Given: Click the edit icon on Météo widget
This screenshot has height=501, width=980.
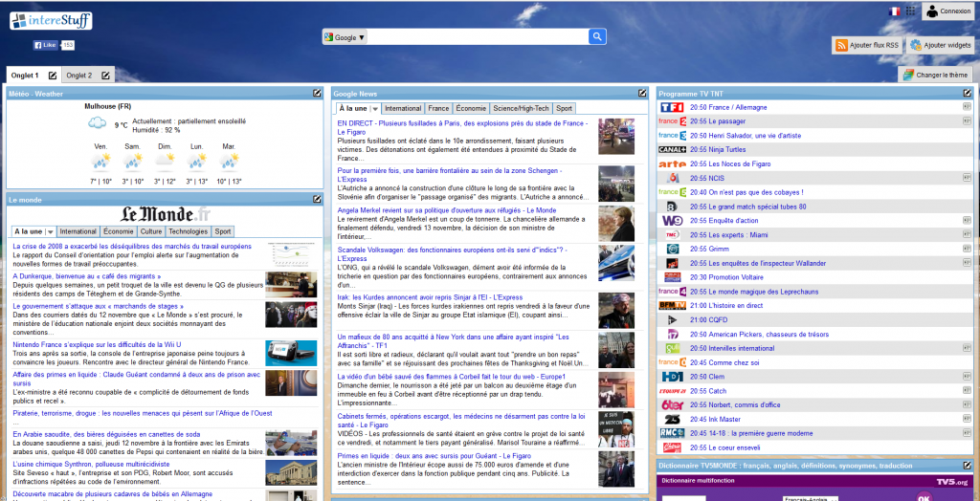Looking at the screenshot, I should pyautogui.click(x=317, y=93).
